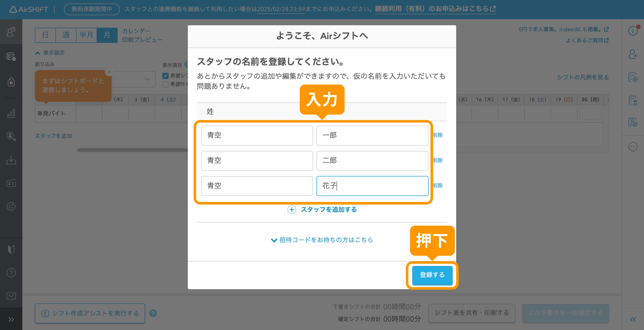The image size is (644, 330).
Task: Click the horizontal scrollbar under shift table
Action: [x=133, y=150]
